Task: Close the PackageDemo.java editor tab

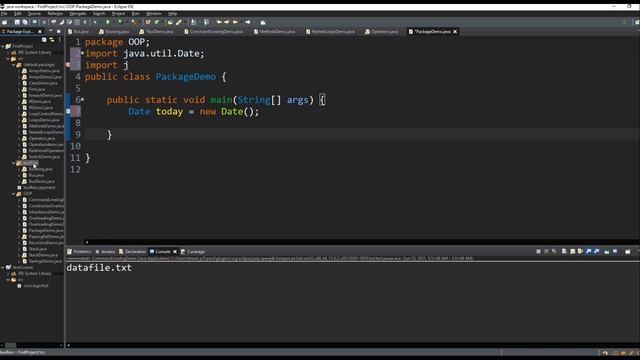Action: pyautogui.click(x=455, y=31)
